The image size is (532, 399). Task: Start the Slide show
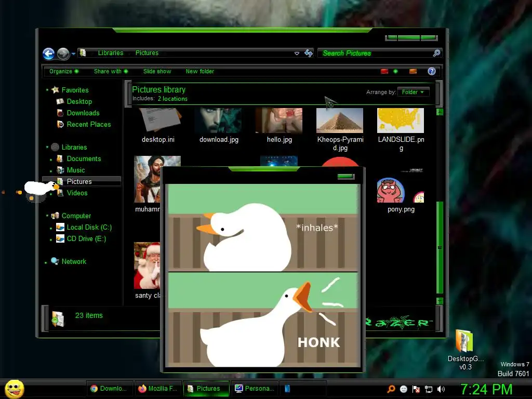[x=157, y=71]
